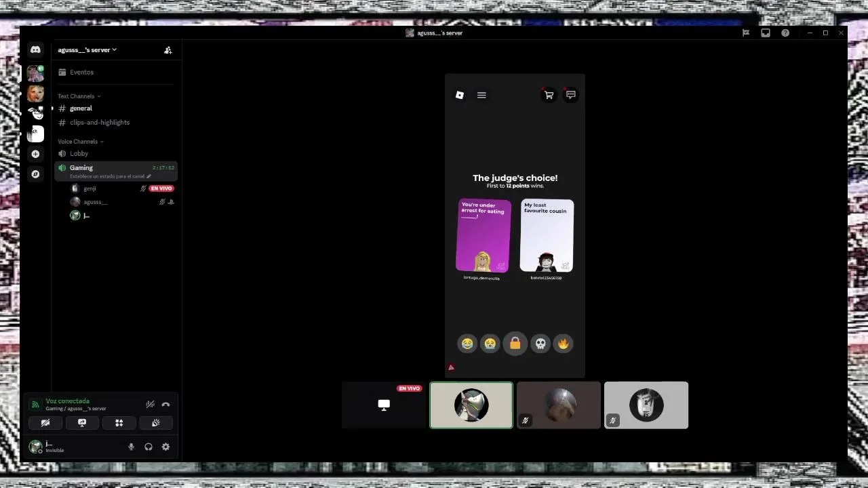Toggle deafen with the headphones icon
This screenshot has height=488, width=868.
coord(149,447)
